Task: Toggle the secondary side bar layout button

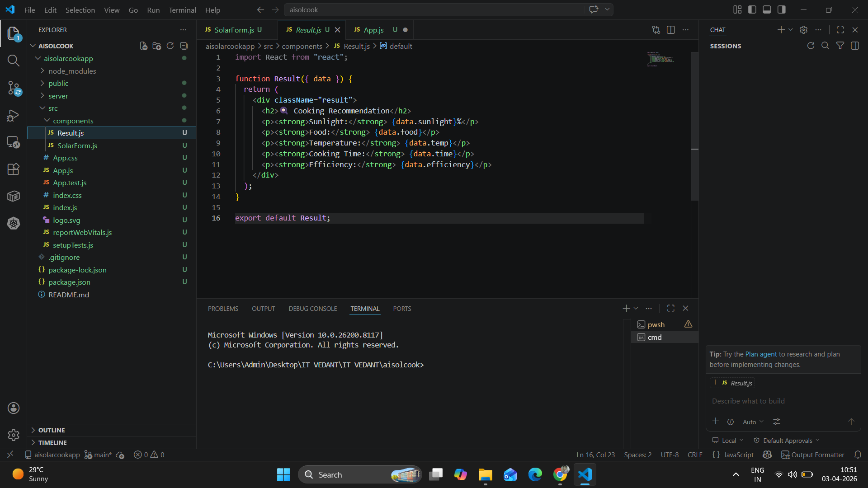Action: point(782,9)
